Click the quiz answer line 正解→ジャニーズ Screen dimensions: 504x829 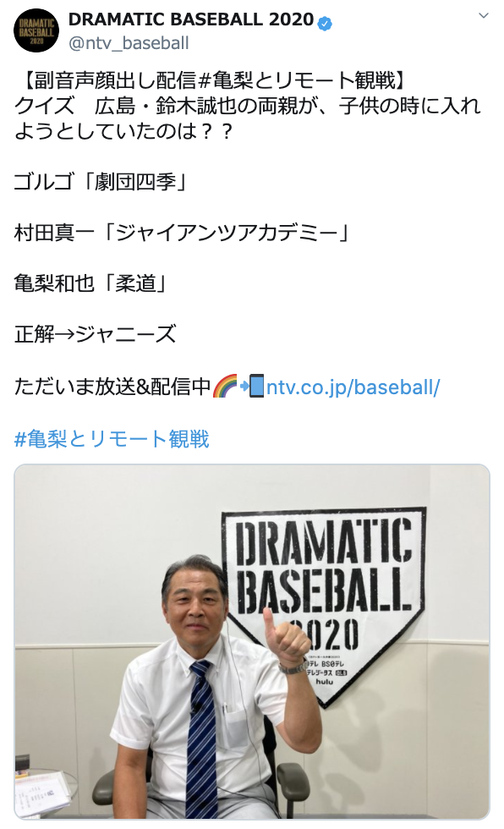click(x=95, y=334)
